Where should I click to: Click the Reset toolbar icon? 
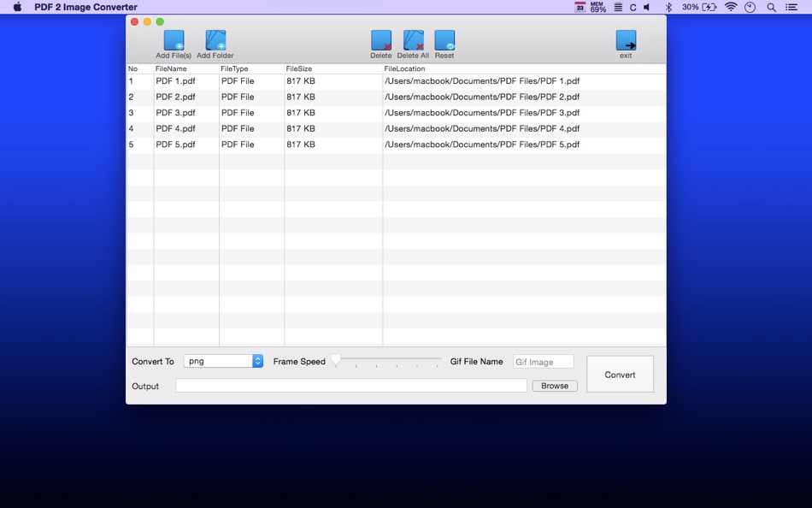444,40
